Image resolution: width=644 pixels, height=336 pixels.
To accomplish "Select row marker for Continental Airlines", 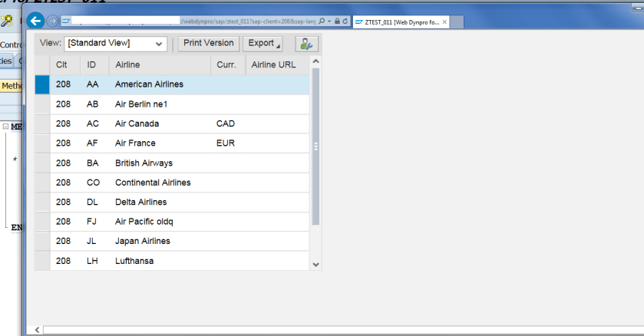I will 42,183.
